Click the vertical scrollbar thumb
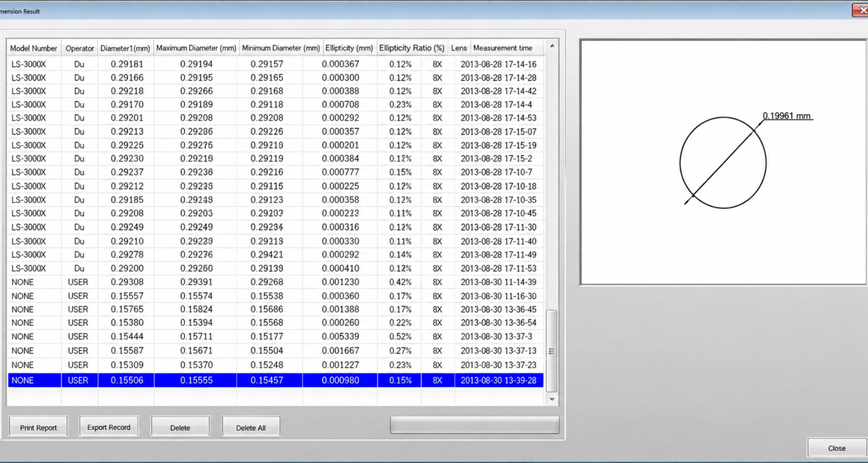 (552, 351)
